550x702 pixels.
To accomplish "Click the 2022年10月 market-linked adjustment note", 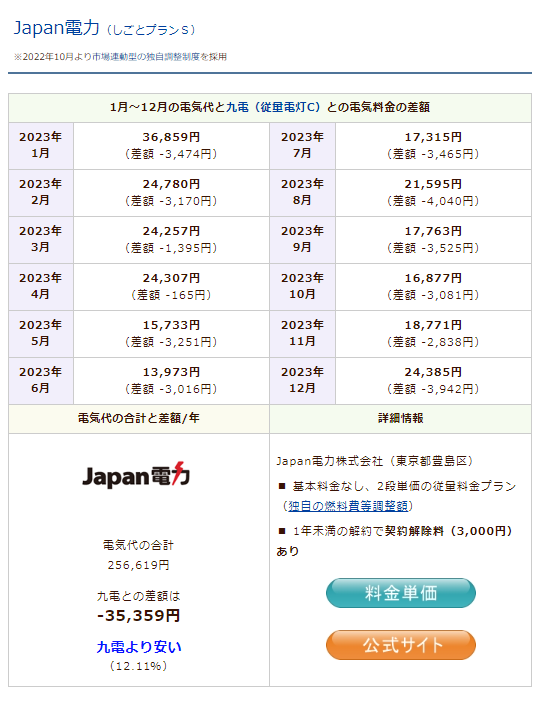I will 120,57.
